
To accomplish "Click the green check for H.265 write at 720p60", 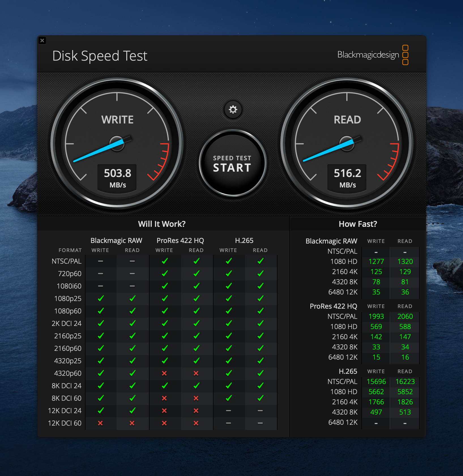I will coord(229,273).
